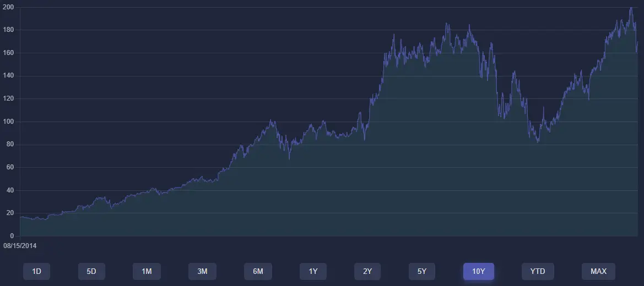644x286 pixels.
Task: Click the 140 y-axis label
Action: click(8, 76)
